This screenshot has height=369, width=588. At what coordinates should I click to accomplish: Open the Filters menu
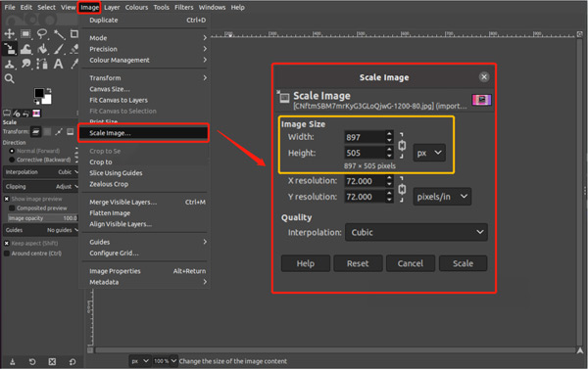184,7
